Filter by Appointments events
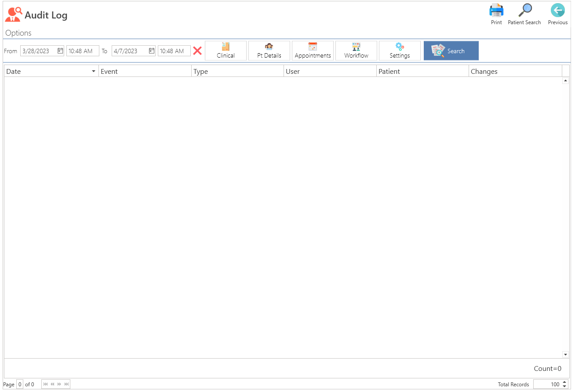 tap(313, 51)
